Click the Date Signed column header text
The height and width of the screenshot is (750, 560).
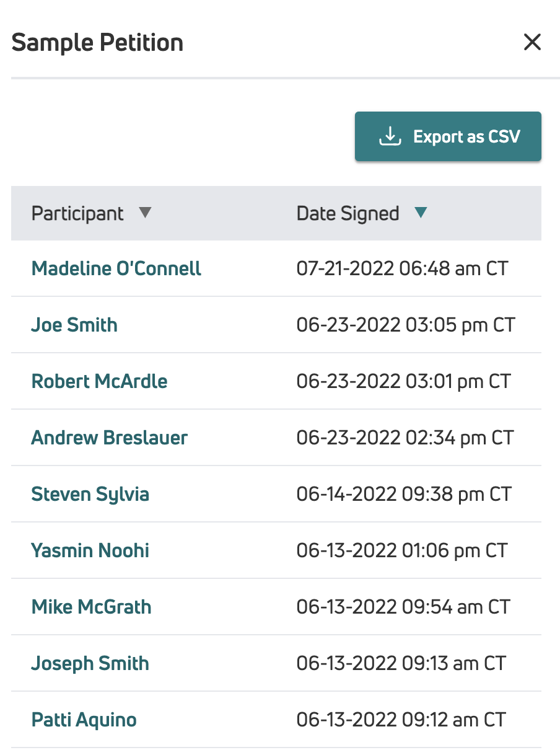(x=348, y=214)
